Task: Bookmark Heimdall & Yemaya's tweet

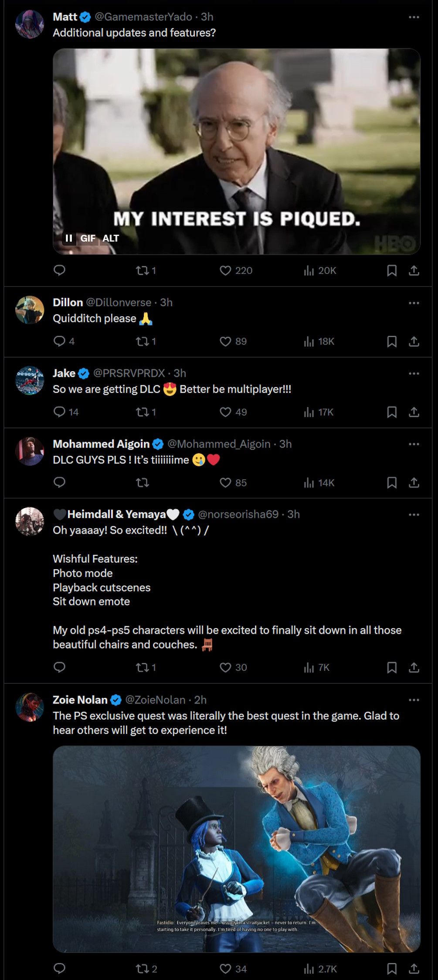Action: point(392,667)
